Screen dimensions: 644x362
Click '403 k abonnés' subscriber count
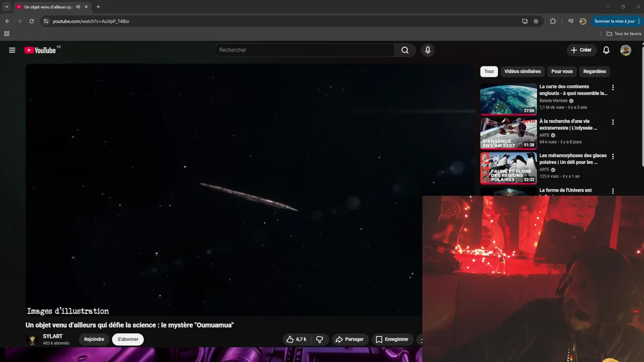(56, 343)
